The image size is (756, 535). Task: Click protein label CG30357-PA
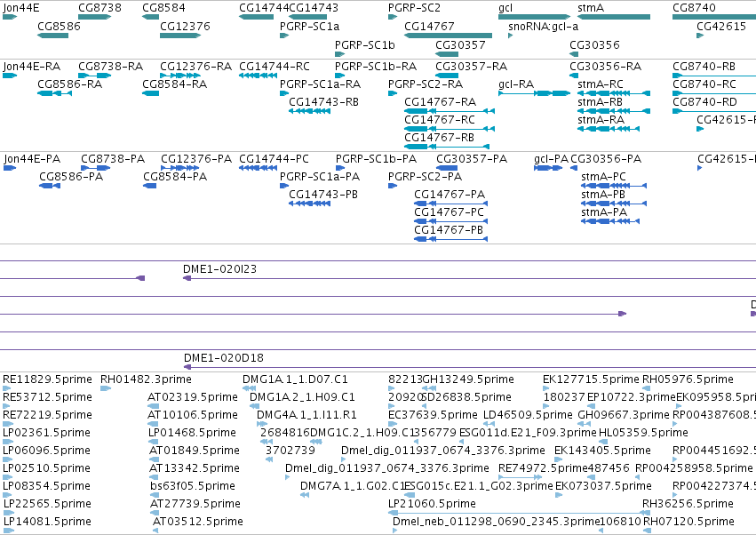(472, 159)
